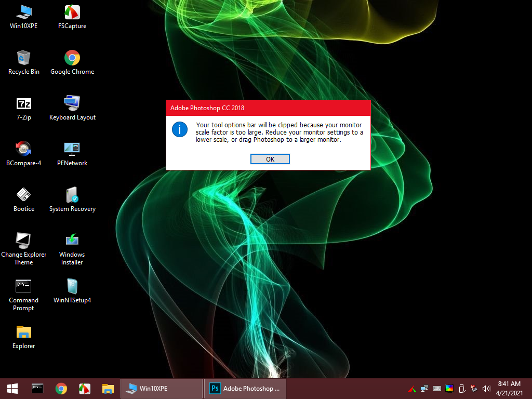This screenshot has width=532, height=399.
Task: Click the FSCapture tray icon
Action: coord(412,389)
